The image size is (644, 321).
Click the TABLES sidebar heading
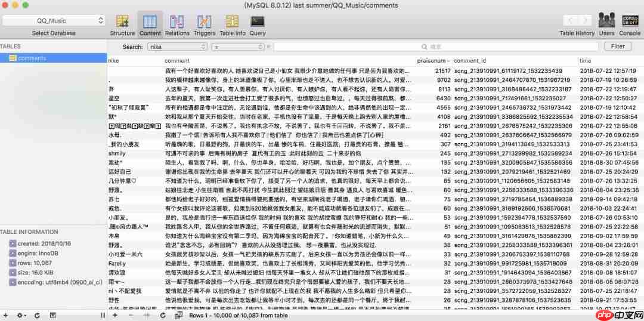coord(10,47)
